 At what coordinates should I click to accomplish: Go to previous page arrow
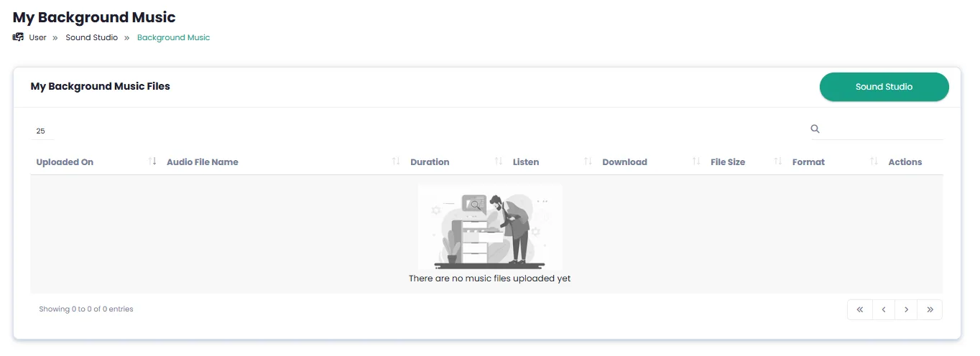point(883,309)
